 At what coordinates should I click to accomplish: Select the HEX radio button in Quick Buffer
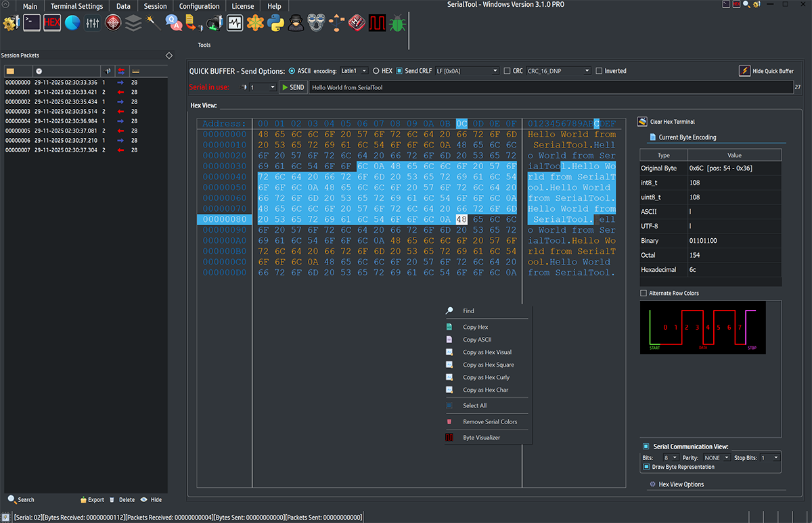(376, 71)
